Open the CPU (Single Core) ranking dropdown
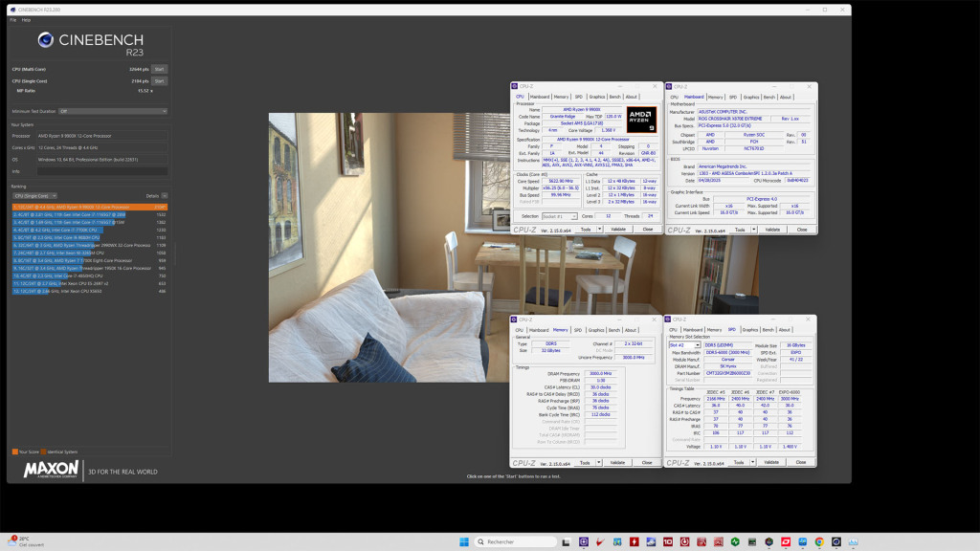Screen dimensions: 980x551 pos(35,195)
